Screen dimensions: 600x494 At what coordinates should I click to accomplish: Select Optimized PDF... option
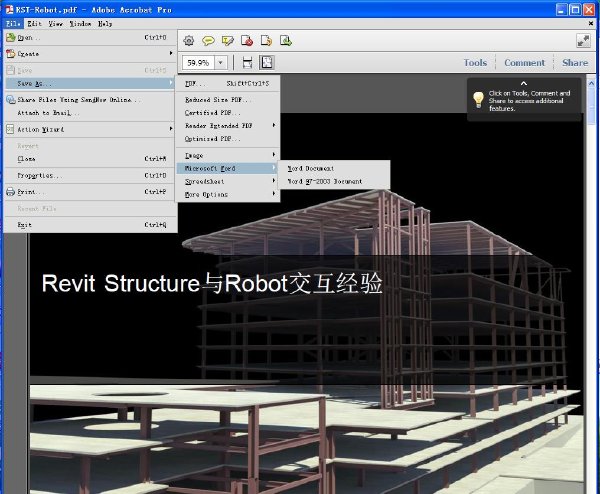click(x=228, y=139)
